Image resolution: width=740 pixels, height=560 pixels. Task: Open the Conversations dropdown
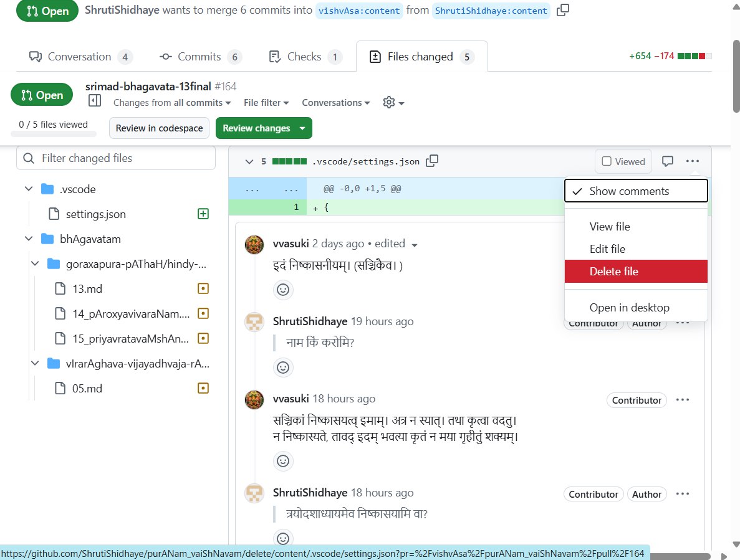336,103
